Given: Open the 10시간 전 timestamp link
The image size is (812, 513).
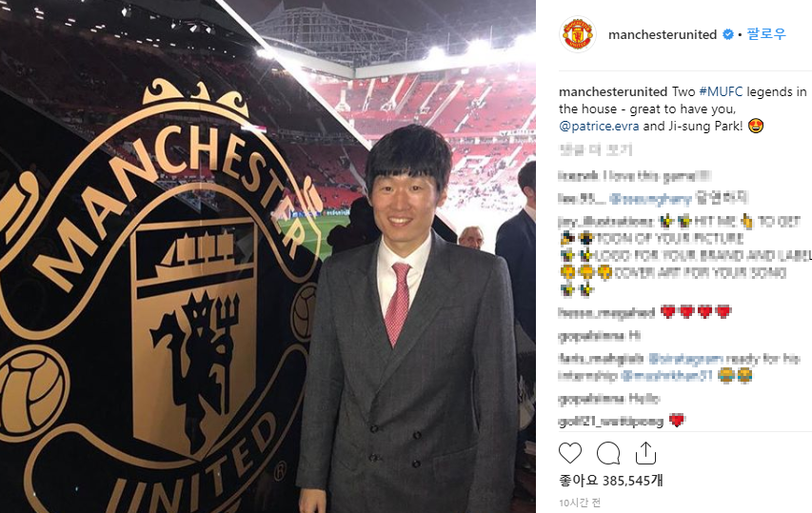Looking at the screenshot, I should pyautogui.click(x=580, y=503).
